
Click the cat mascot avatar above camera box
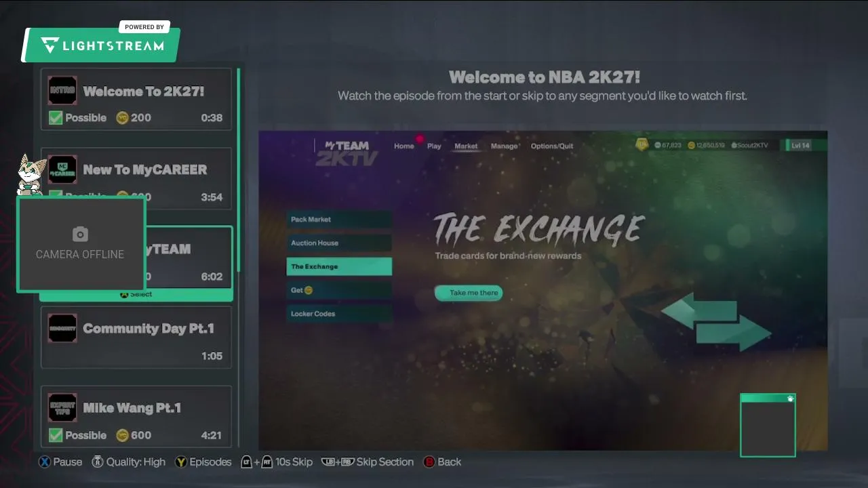30,174
